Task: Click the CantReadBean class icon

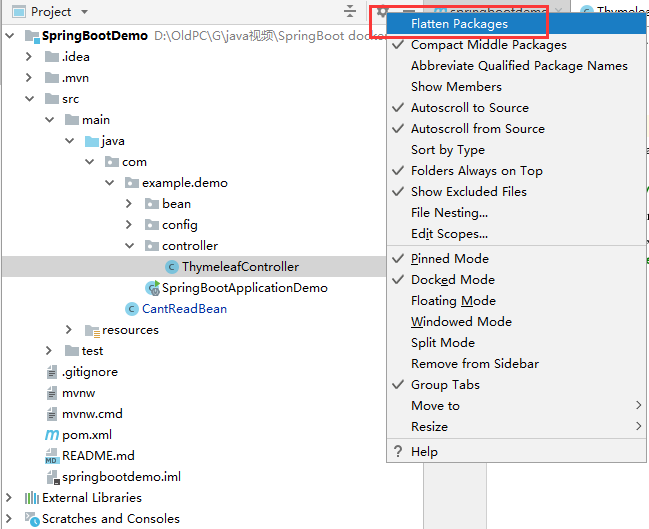Action: (131, 309)
